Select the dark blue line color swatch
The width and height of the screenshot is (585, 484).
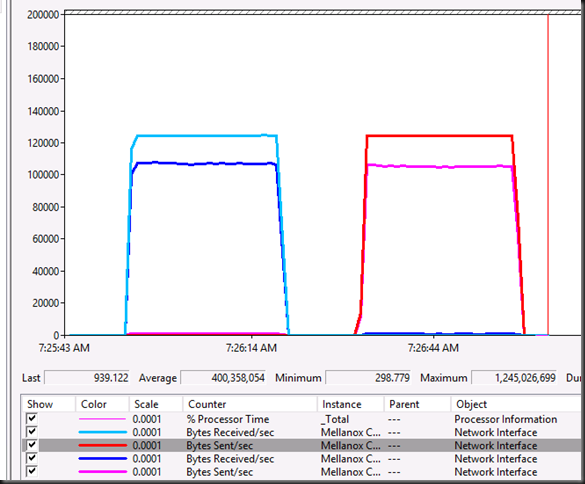coord(102,459)
